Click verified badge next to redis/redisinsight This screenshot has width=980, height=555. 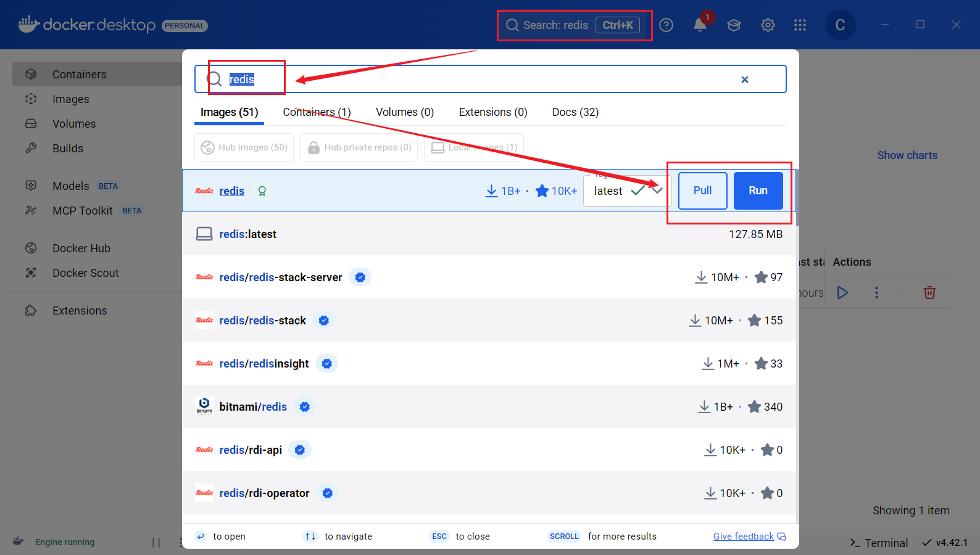click(x=327, y=364)
